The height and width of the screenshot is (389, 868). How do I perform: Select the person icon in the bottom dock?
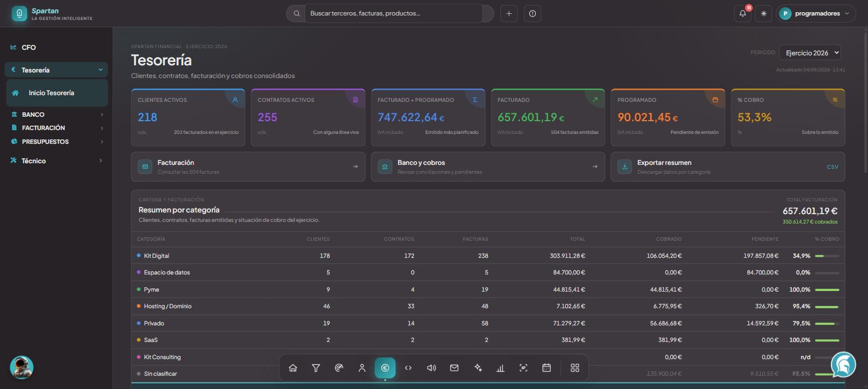[362, 368]
